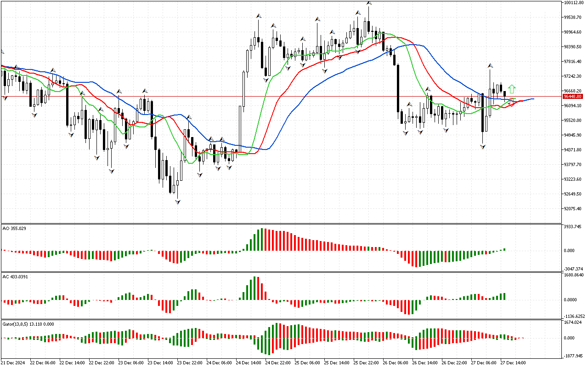Click the 27 Dec 06:00 time label
The image size is (588, 368).
(484, 363)
